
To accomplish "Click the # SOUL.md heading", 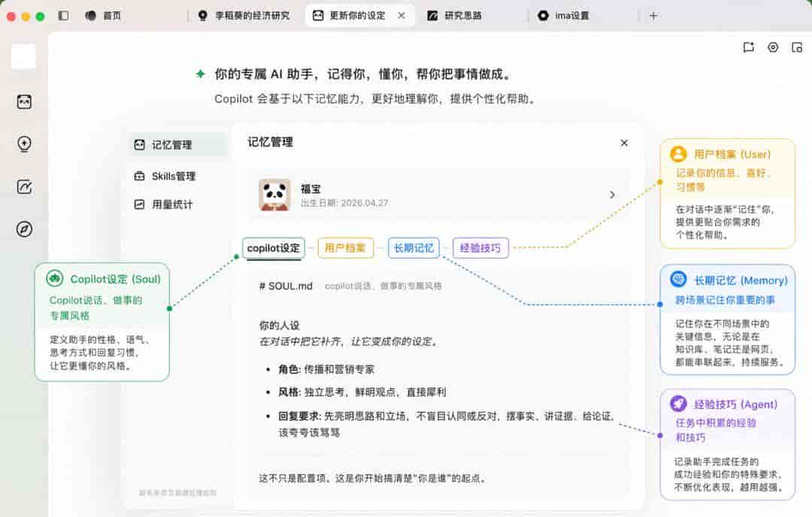I will pos(286,286).
